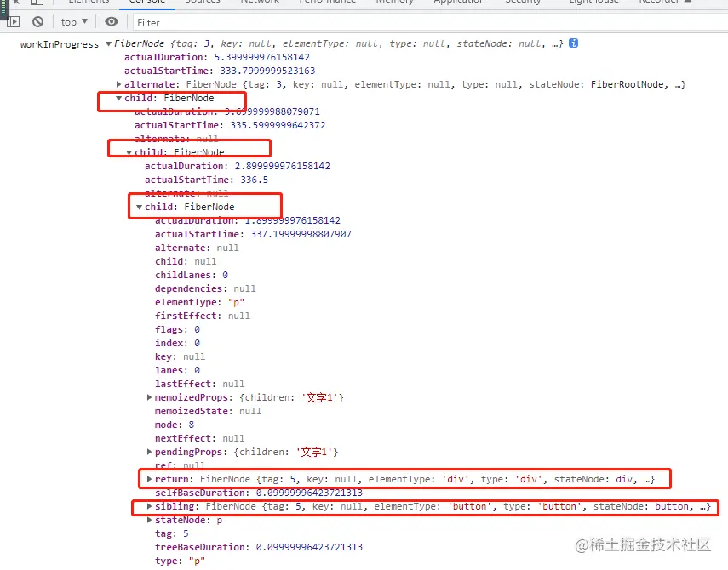Open the top JavaScript context dropdown
Image resolution: width=728 pixels, height=570 pixels.
click(x=74, y=22)
